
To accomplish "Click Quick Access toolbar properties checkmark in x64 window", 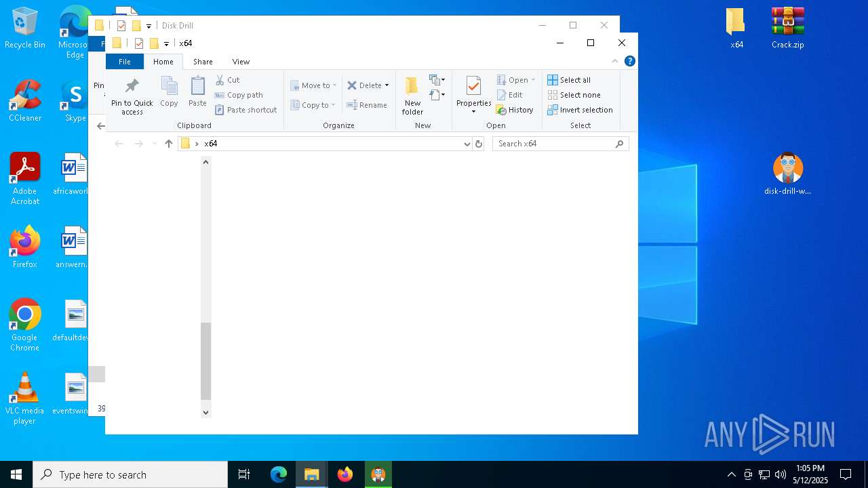I will [x=138, y=43].
